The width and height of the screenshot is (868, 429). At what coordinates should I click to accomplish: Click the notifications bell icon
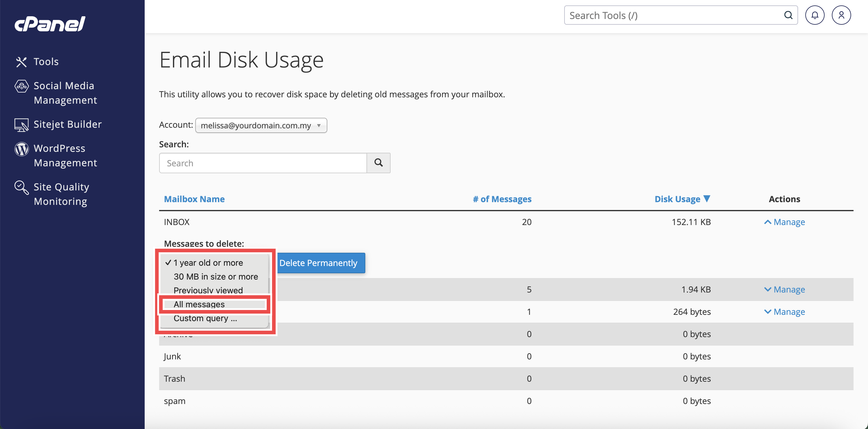pos(814,15)
